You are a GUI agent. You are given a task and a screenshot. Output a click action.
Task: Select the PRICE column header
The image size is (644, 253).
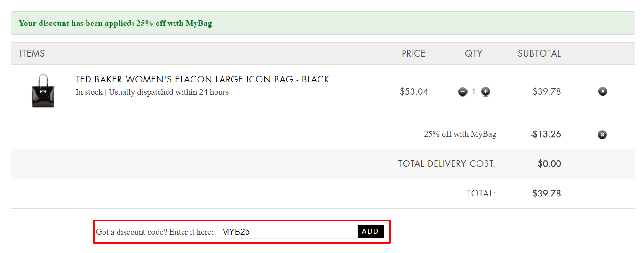tap(413, 54)
